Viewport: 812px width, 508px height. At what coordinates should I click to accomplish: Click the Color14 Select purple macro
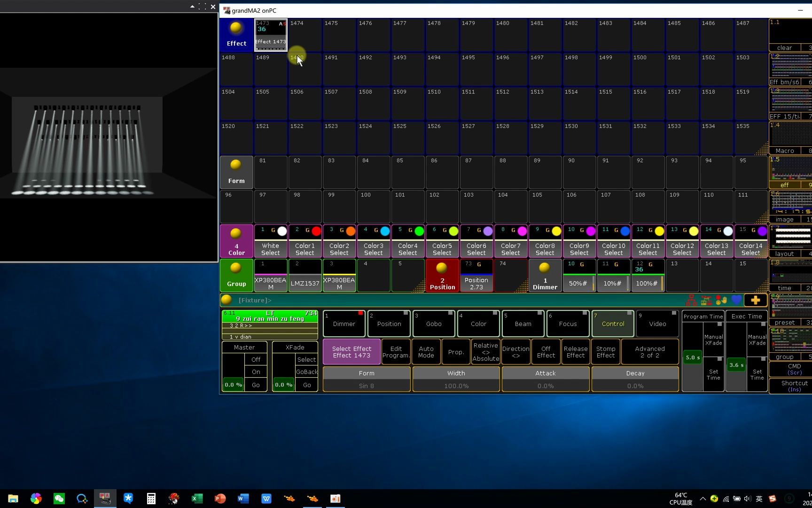pos(751,241)
